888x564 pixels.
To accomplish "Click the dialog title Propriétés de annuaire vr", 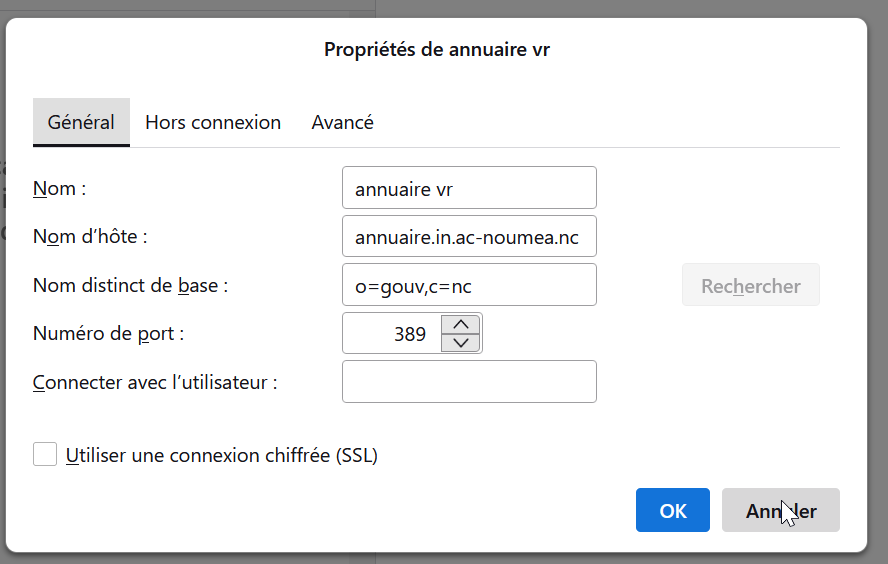I will click(x=437, y=49).
